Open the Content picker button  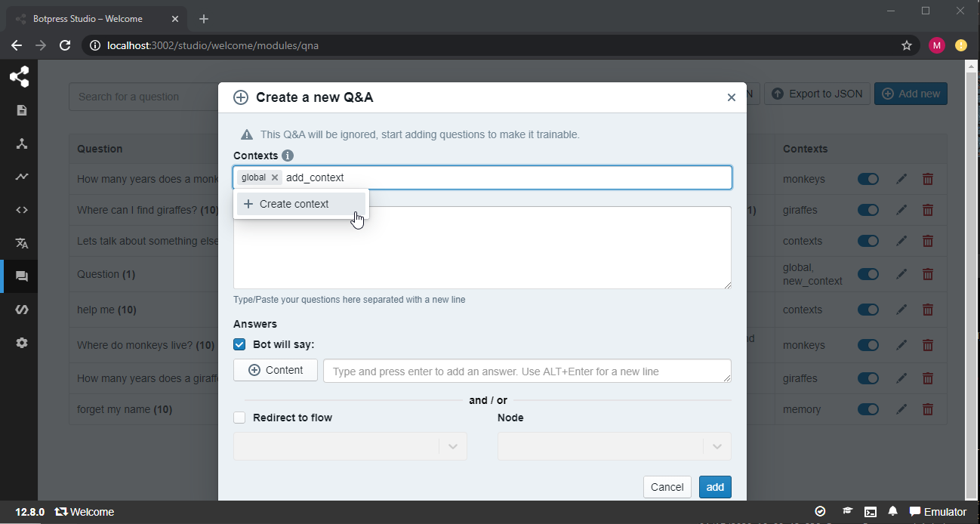point(276,370)
